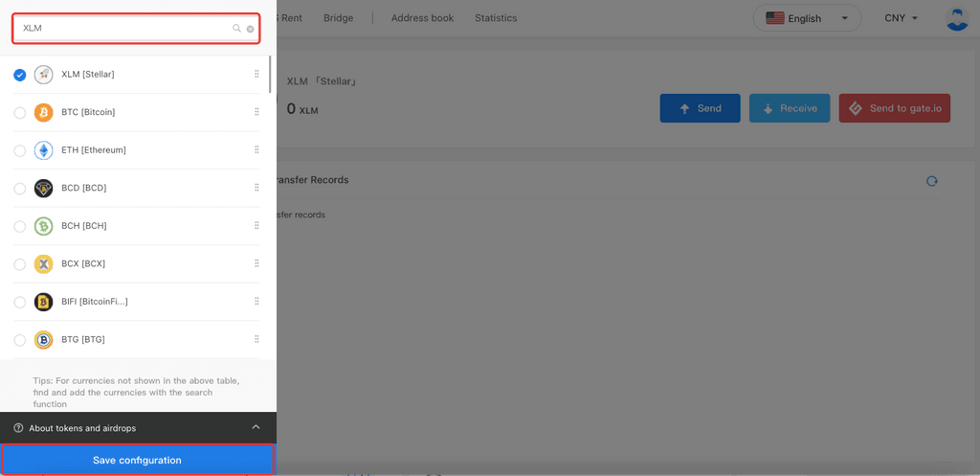Viewport: 980px width, 476px height.
Task: Select the BTC [Bitcoin] radio option
Action: click(x=20, y=113)
